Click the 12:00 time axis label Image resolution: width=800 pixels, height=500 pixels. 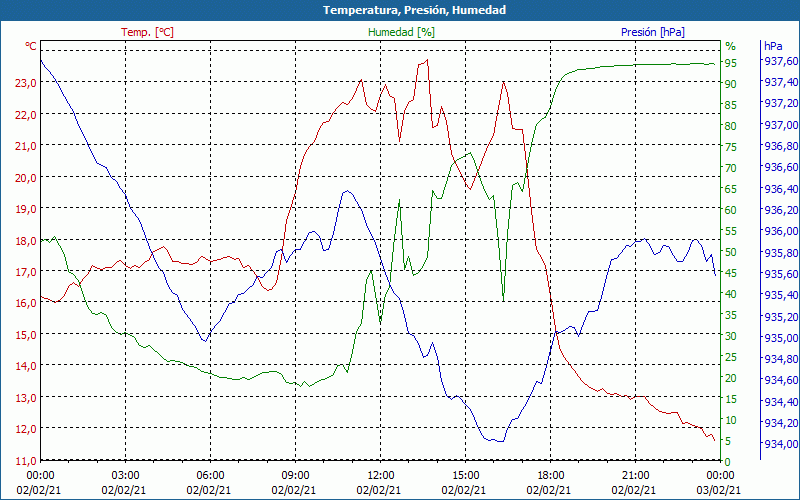(380, 476)
